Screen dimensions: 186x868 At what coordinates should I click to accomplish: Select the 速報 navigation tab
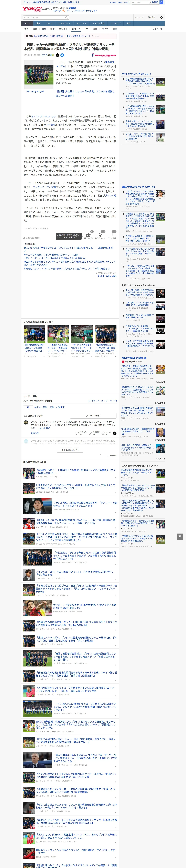(38, 24)
